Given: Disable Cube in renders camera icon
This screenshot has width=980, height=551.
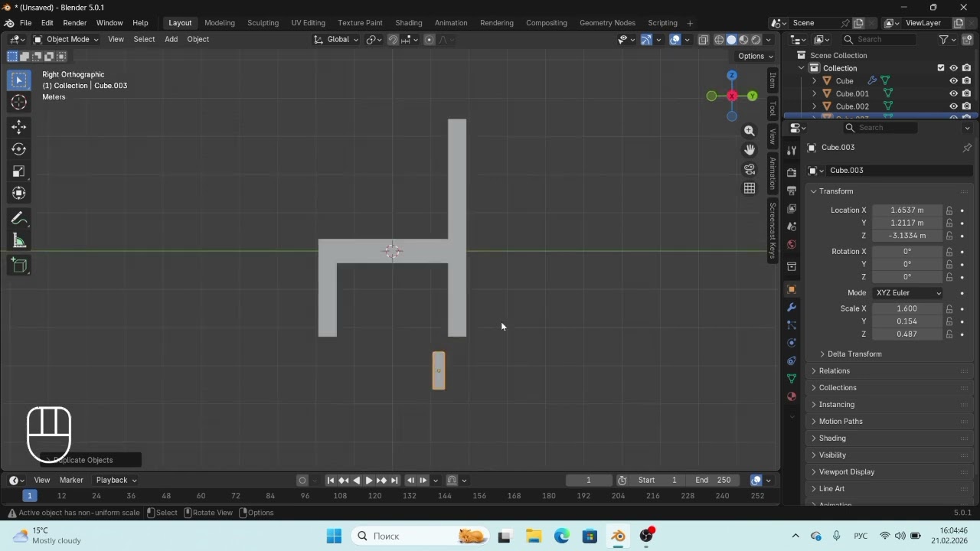Looking at the screenshot, I should pyautogui.click(x=967, y=81).
